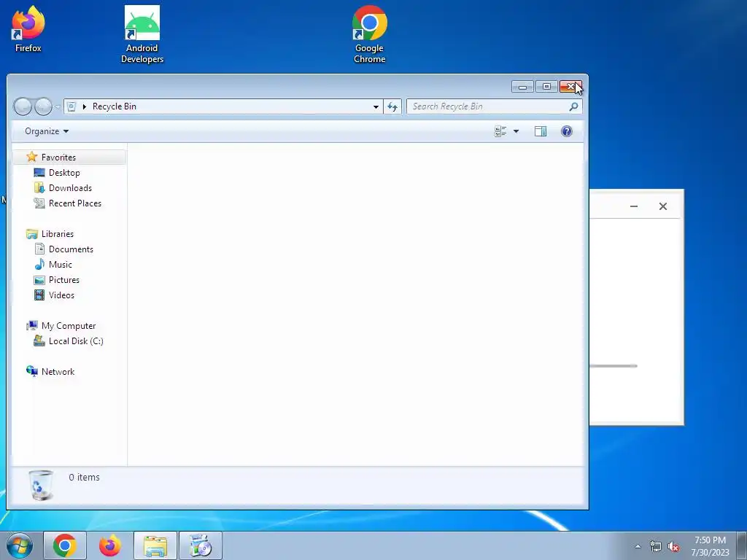Minimize the Recycle Bin window
The height and width of the screenshot is (560, 747).
pyautogui.click(x=522, y=87)
